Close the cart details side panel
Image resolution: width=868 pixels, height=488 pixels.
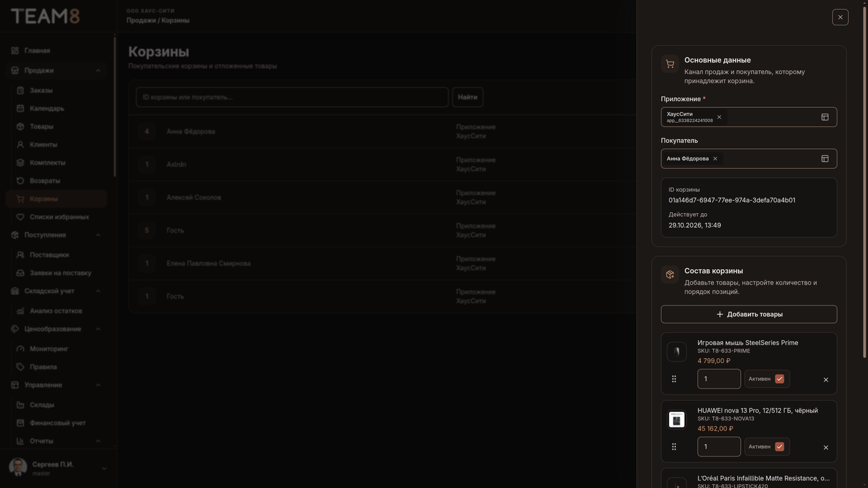point(840,17)
